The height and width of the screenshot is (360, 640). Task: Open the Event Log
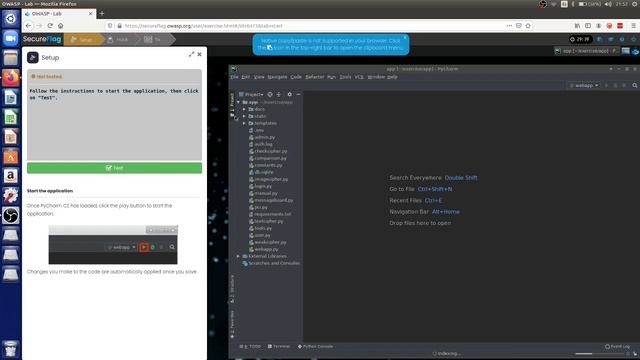coord(618,346)
